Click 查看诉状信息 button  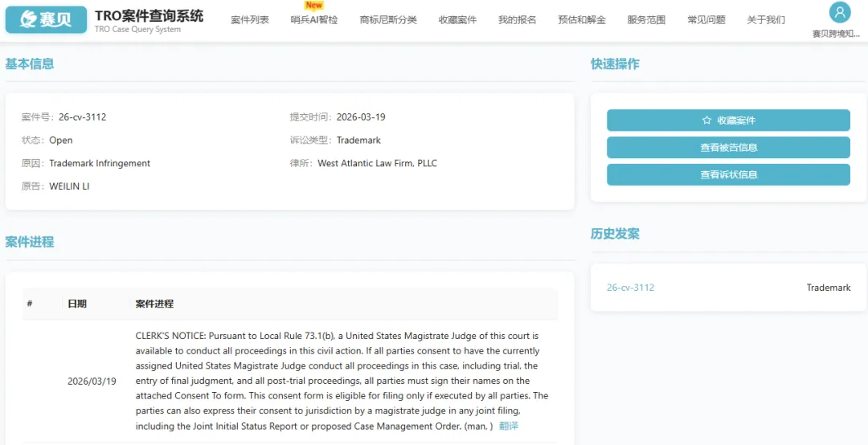tap(728, 174)
